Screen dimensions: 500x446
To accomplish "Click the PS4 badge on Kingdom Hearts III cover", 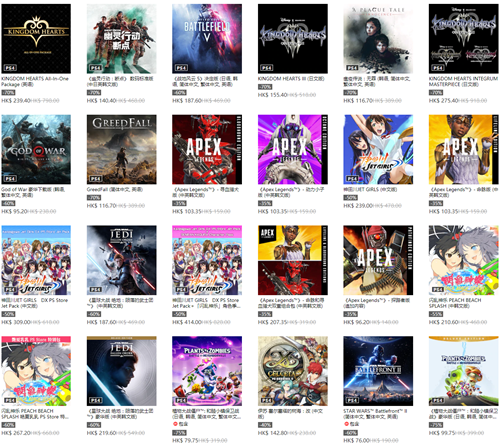I will 267,68.
